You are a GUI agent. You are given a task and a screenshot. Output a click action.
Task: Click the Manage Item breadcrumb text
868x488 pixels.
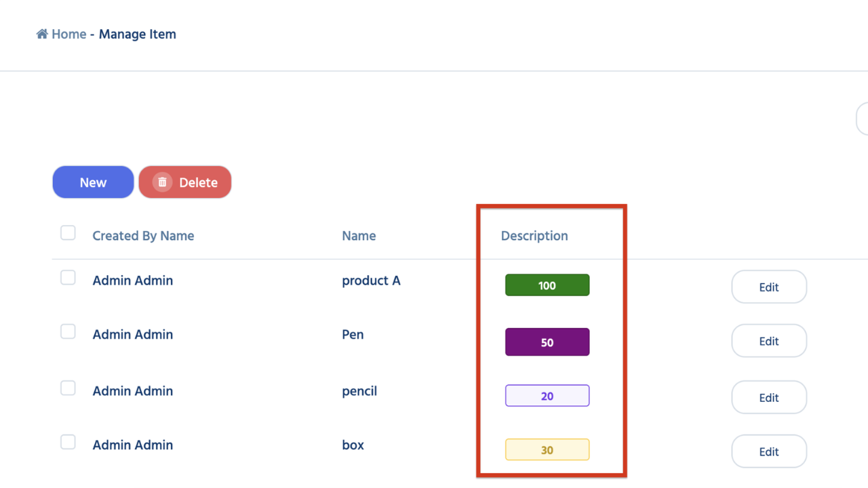tap(138, 34)
